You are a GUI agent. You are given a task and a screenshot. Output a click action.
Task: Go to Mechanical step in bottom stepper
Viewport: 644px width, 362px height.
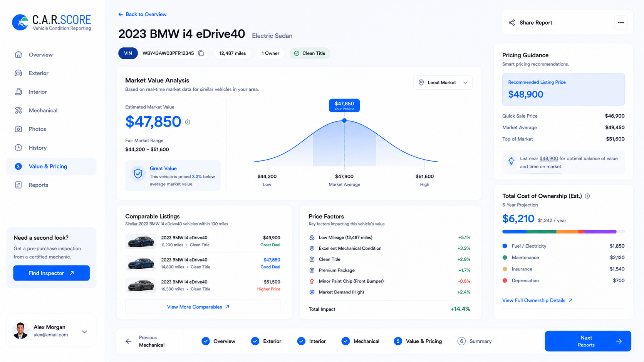click(361, 341)
